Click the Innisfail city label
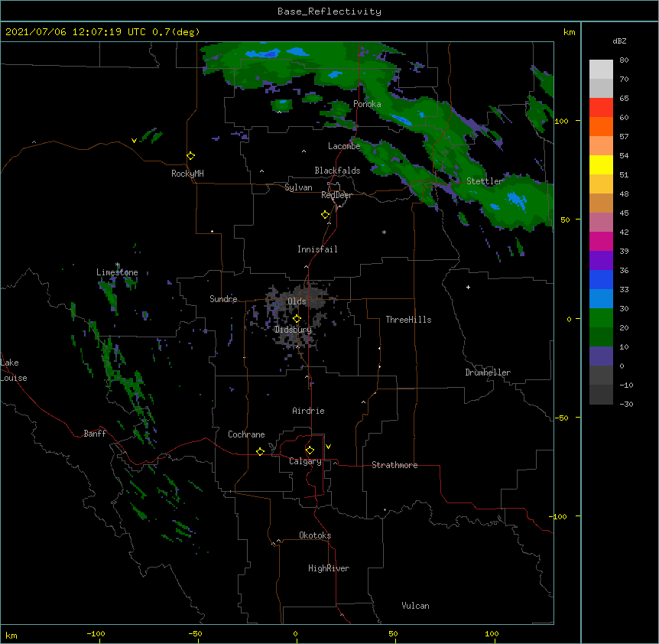The image size is (659, 644). 317,249
